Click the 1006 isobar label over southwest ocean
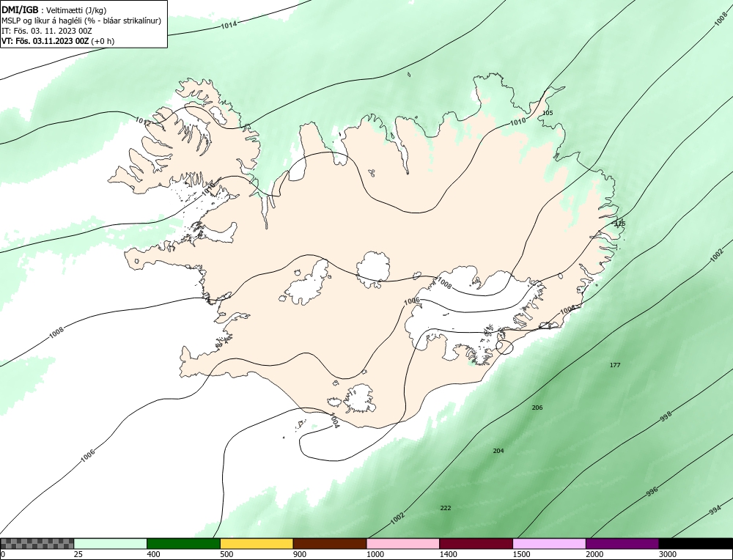The width and height of the screenshot is (733, 560). coord(87,456)
